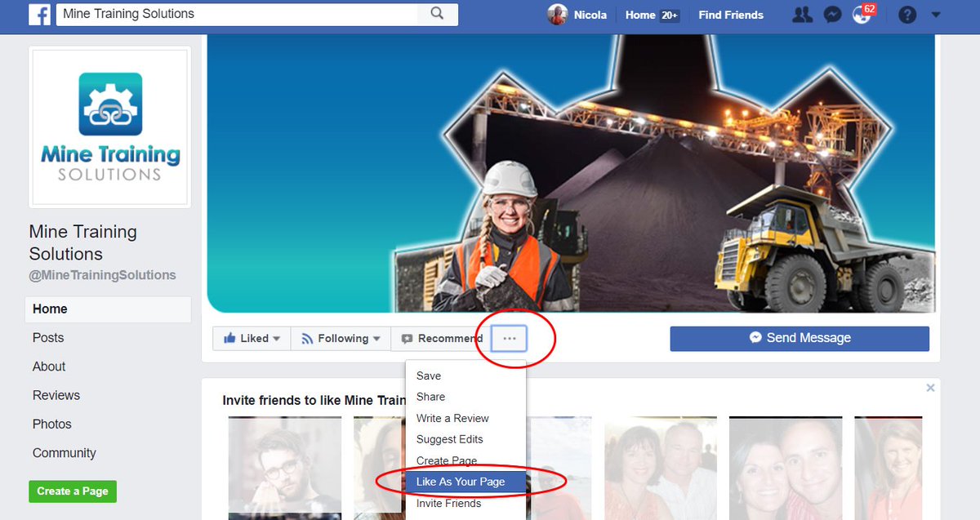Open notifications globe with 62 badge
This screenshot has width=980, height=520.
(862, 15)
